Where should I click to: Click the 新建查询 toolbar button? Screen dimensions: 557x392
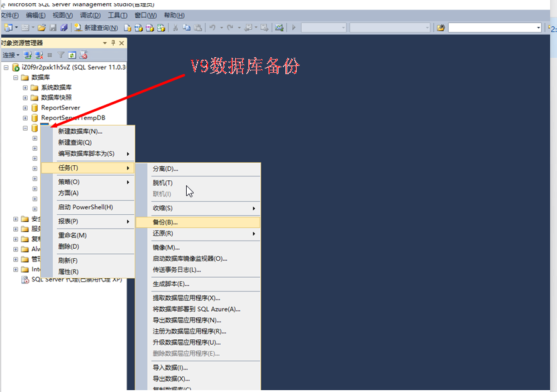pos(96,28)
